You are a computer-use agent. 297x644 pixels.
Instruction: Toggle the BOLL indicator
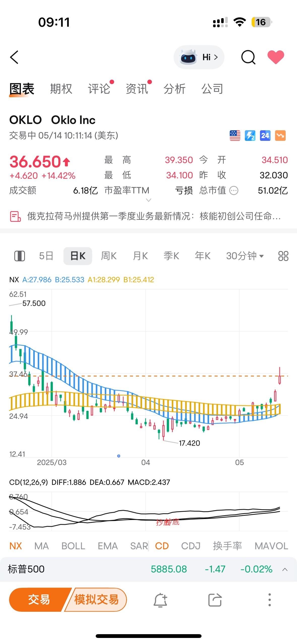(x=73, y=546)
